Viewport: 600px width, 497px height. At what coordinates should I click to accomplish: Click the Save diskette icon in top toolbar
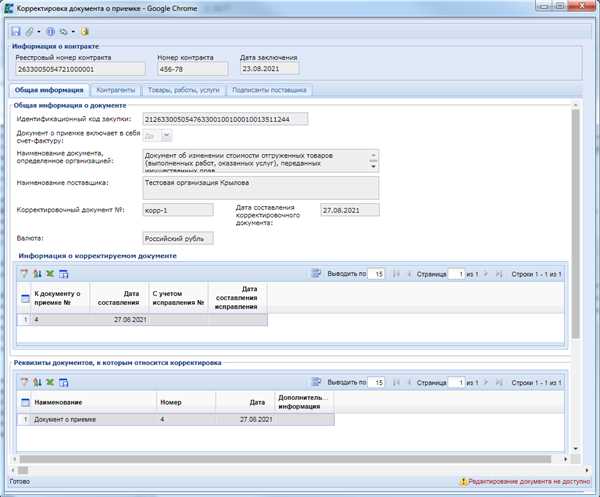tap(16, 32)
